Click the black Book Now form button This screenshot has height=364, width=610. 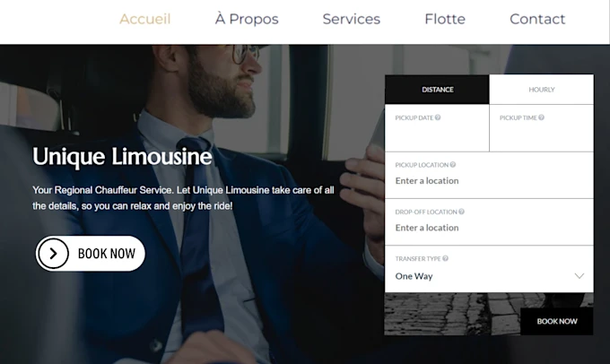557,321
